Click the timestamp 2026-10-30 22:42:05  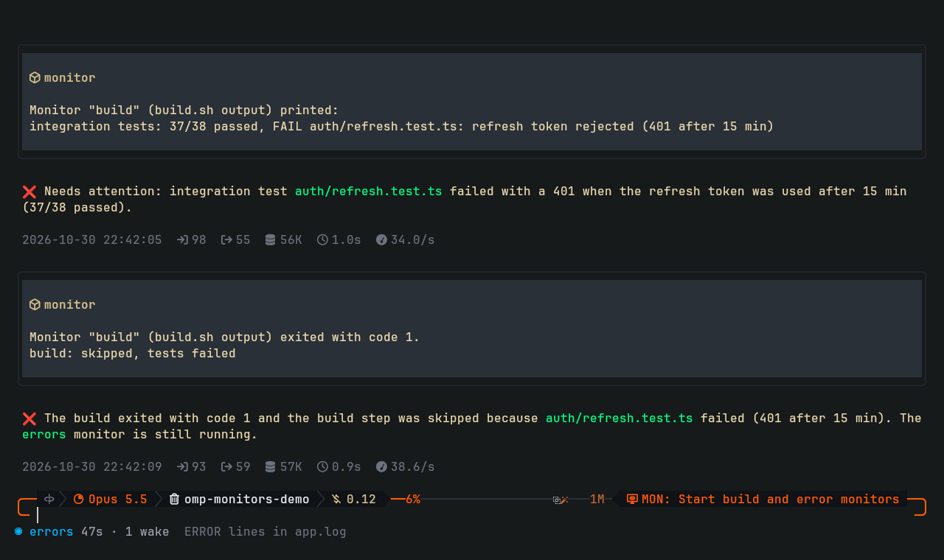[92, 239]
